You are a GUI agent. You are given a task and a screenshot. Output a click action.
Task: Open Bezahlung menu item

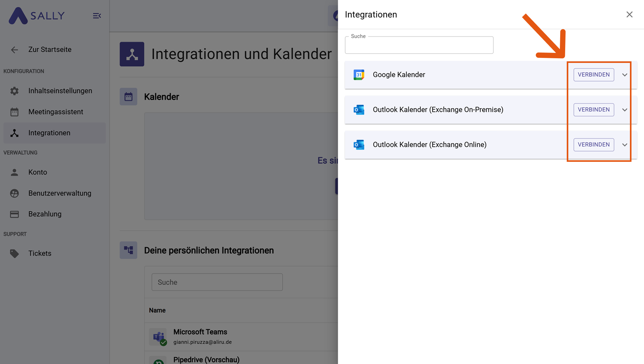[55, 214]
